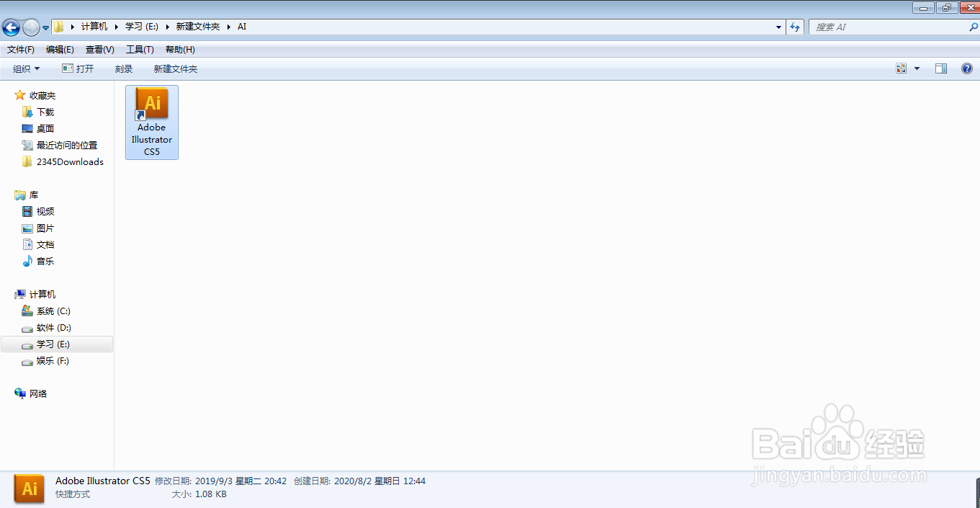The height and width of the screenshot is (508, 980).
Task: Open the 查看(V) menu
Action: click(x=100, y=50)
